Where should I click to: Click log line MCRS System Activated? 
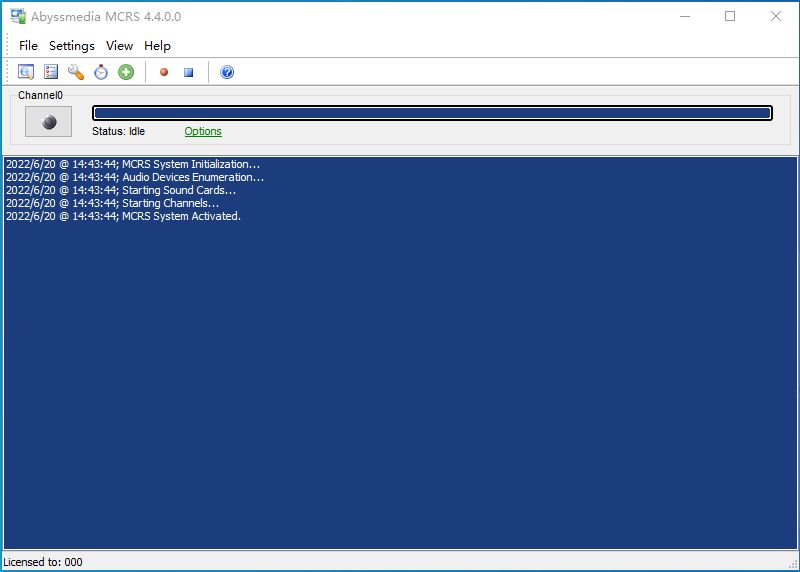tap(123, 216)
